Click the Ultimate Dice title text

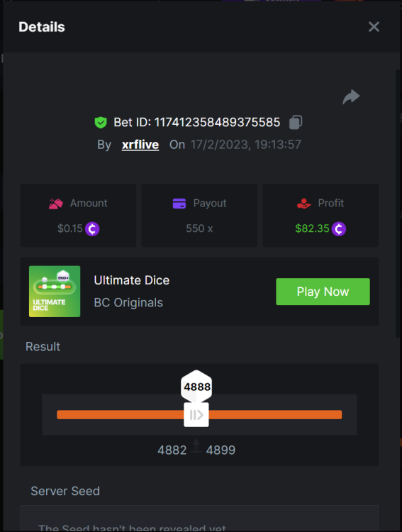pyautogui.click(x=132, y=280)
